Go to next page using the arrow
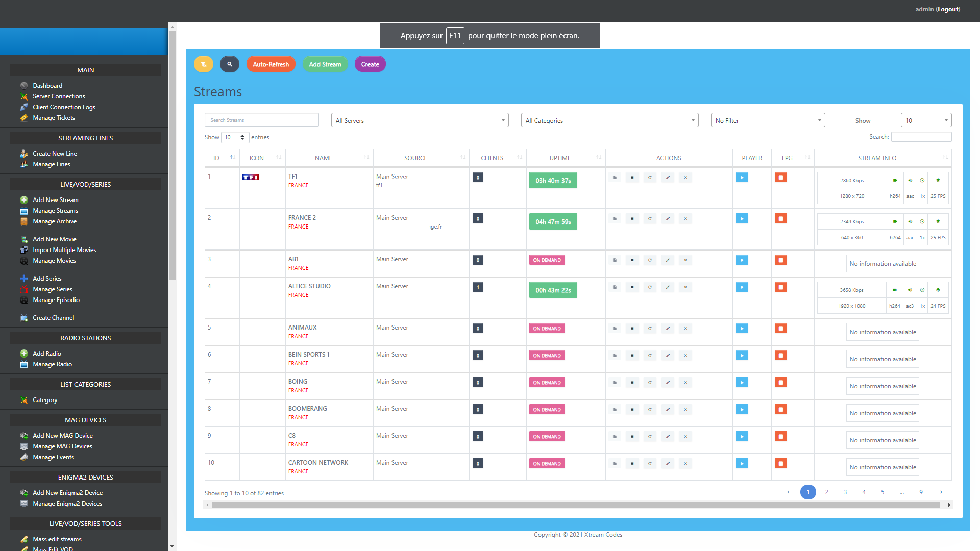 pyautogui.click(x=941, y=492)
